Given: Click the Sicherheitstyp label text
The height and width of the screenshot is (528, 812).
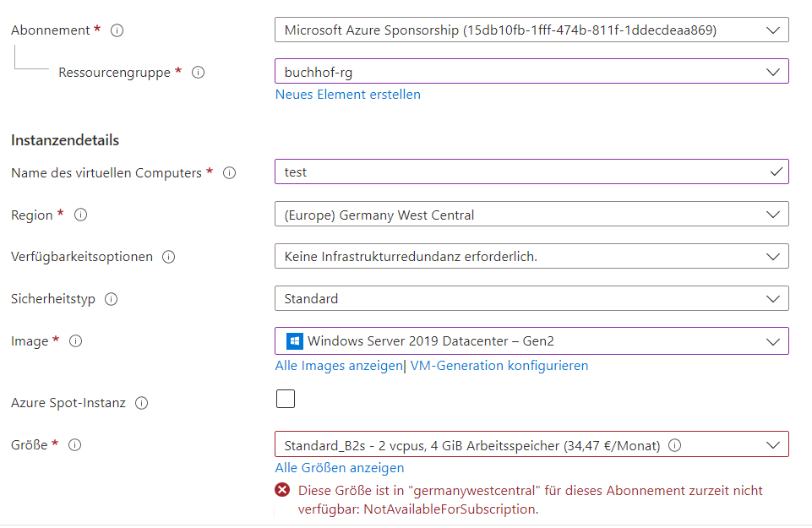Looking at the screenshot, I should pos(53,299).
